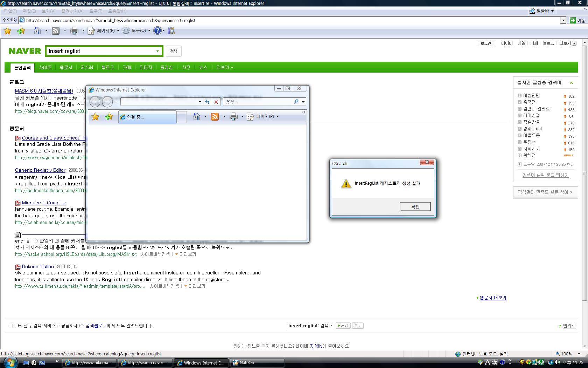Click Print icon in popup IE window

click(x=233, y=117)
